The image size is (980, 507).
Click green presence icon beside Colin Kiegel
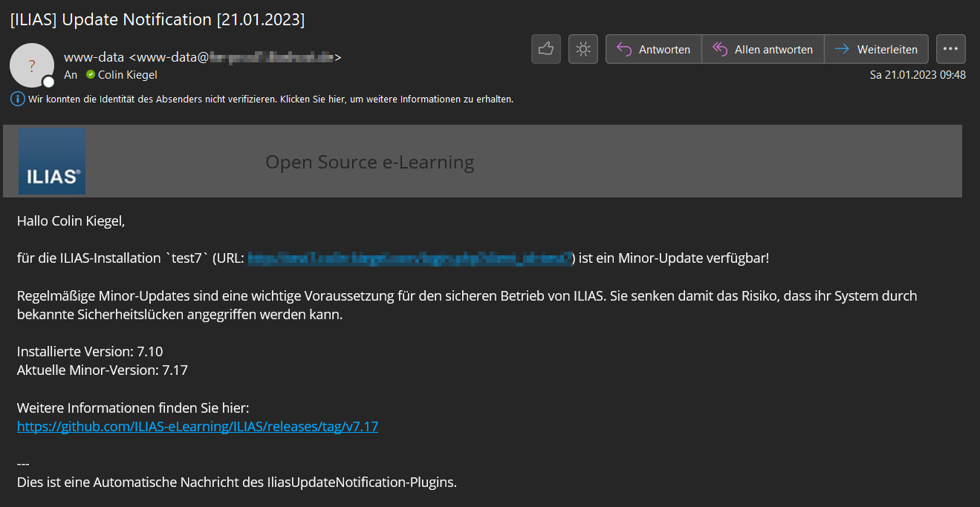(91, 75)
